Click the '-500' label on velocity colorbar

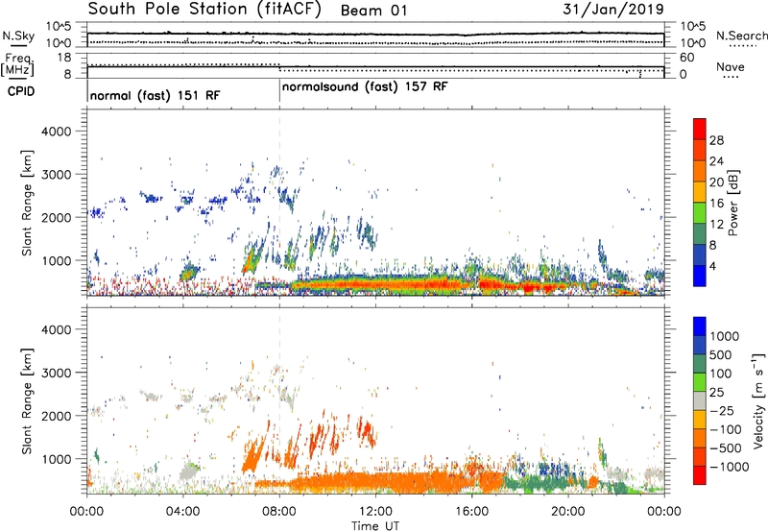point(726,447)
